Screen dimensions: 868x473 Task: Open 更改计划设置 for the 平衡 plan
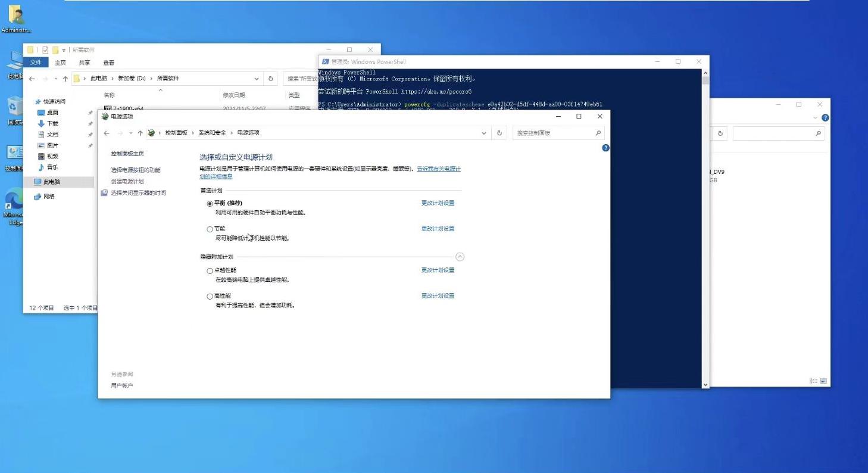(x=438, y=203)
